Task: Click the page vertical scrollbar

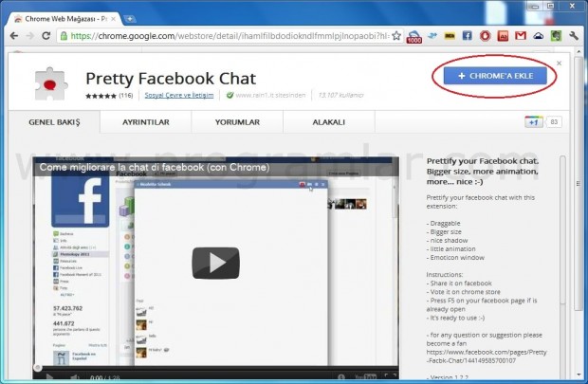Action: 579,184
